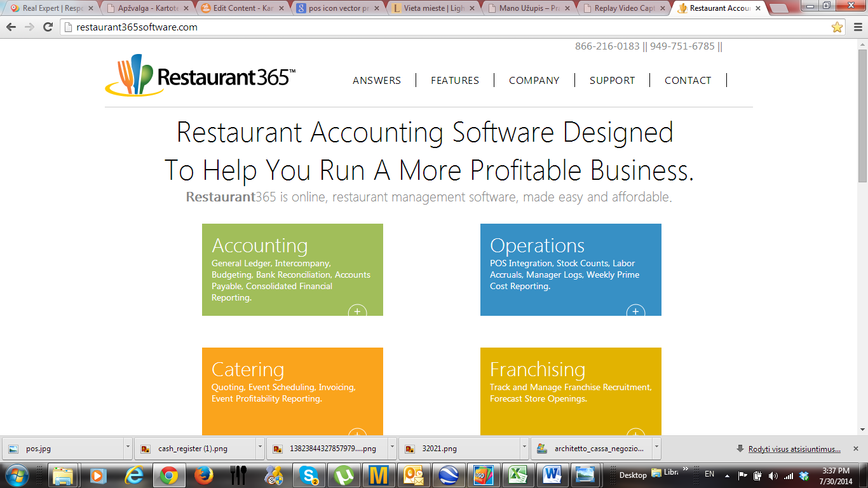Bookmark page with the star icon

[x=837, y=27]
